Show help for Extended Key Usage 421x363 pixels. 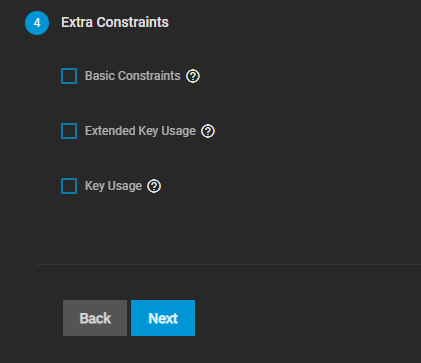click(x=208, y=131)
